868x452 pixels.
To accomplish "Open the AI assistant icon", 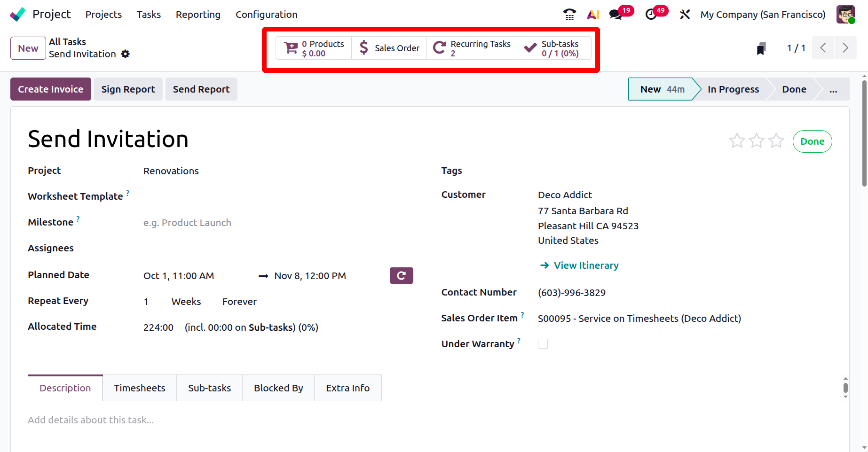I will click(592, 15).
